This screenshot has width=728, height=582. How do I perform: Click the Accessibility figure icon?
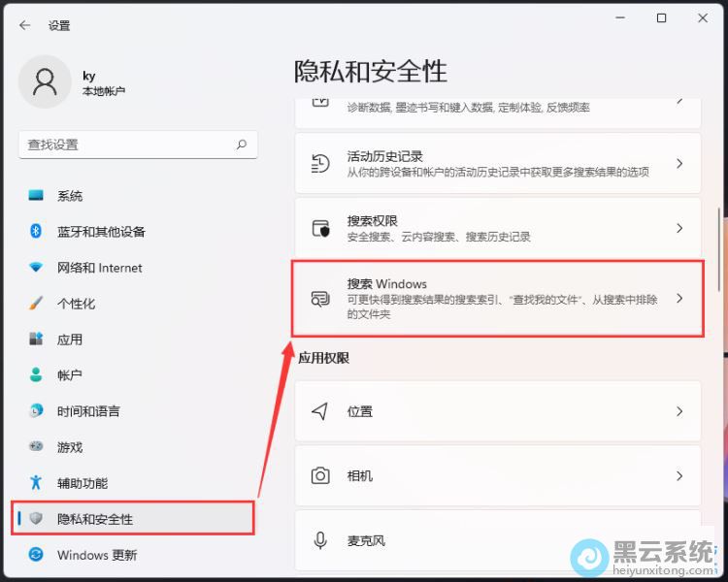click(x=36, y=483)
